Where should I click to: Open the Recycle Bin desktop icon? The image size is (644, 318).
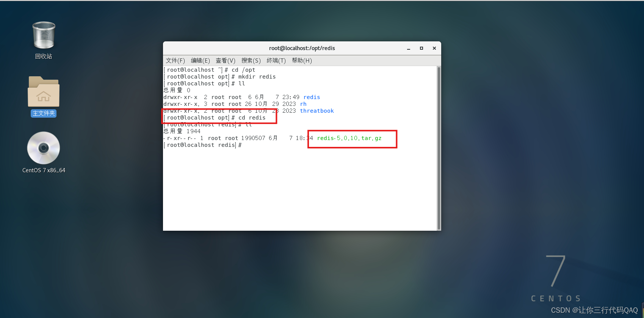44,35
